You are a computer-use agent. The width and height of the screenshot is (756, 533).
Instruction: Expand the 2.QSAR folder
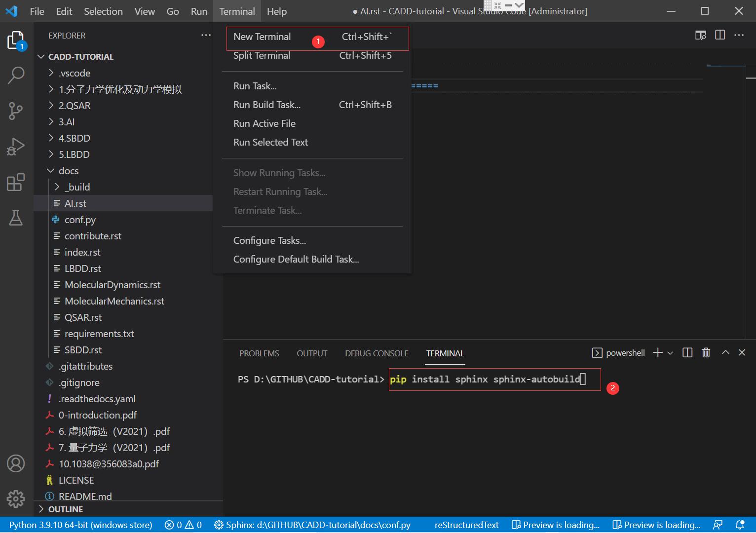tap(123, 106)
